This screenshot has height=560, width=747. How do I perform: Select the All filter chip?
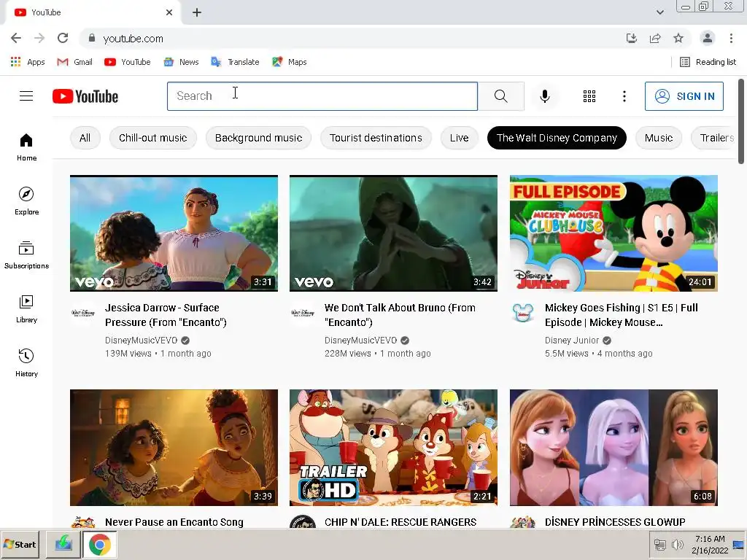85,138
